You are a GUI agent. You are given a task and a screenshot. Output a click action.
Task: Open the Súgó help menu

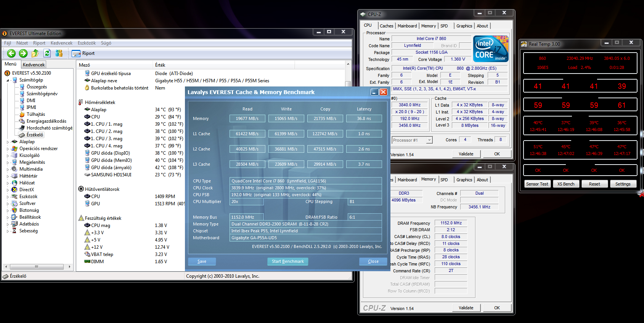(x=106, y=43)
